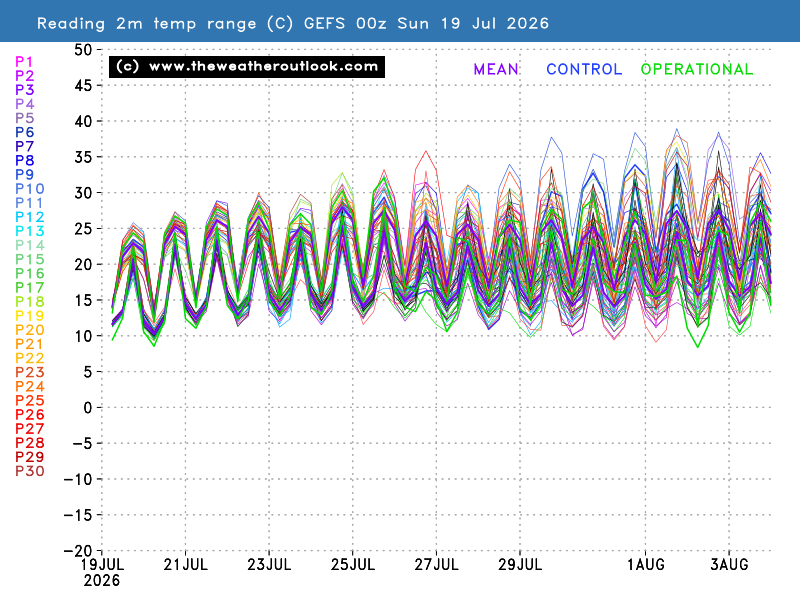Click the 19JUL 2026 x-axis label

click(x=102, y=572)
